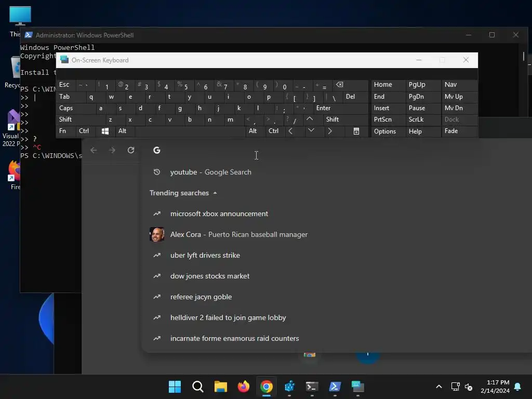
Task: Click the Chrome forward arrow button
Action: pos(112,150)
